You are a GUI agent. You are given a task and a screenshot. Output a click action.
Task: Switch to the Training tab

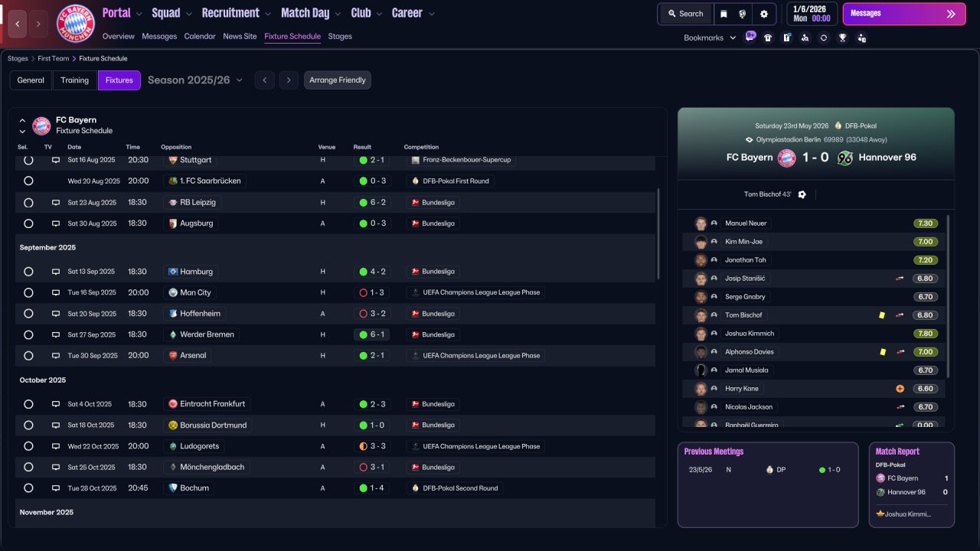coord(75,80)
